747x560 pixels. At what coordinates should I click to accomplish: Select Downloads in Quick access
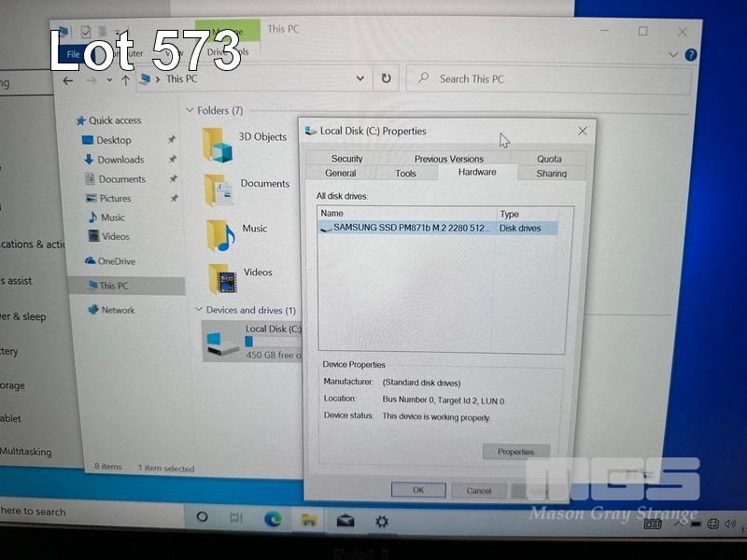(x=120, y=160)
